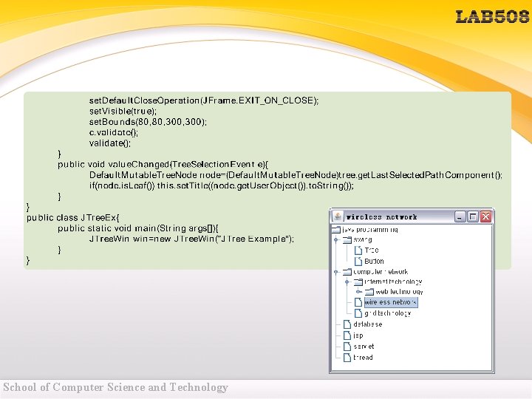
Task: Click the folder icon beside java programming
Action: click(336, 230)
